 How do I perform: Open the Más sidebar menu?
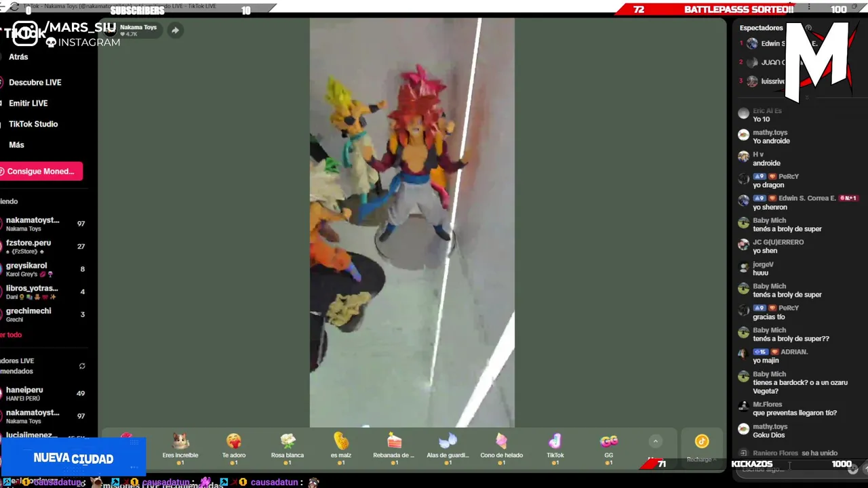click(x=16, y=145)
